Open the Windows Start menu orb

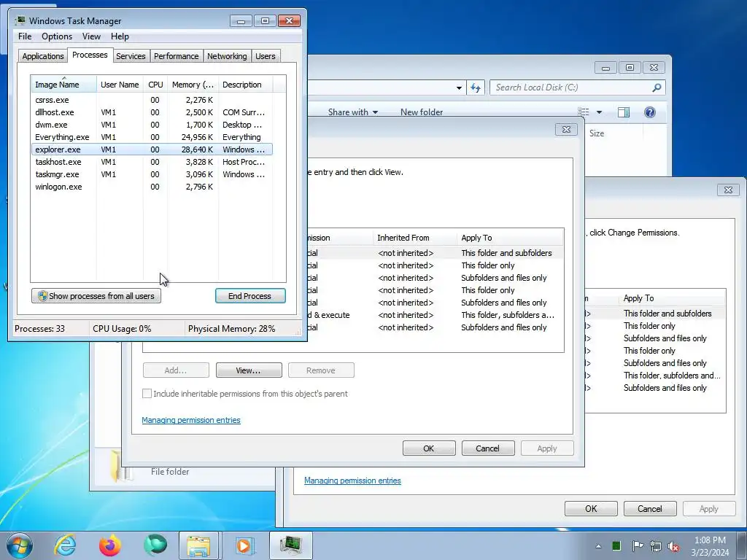point(20,545)
